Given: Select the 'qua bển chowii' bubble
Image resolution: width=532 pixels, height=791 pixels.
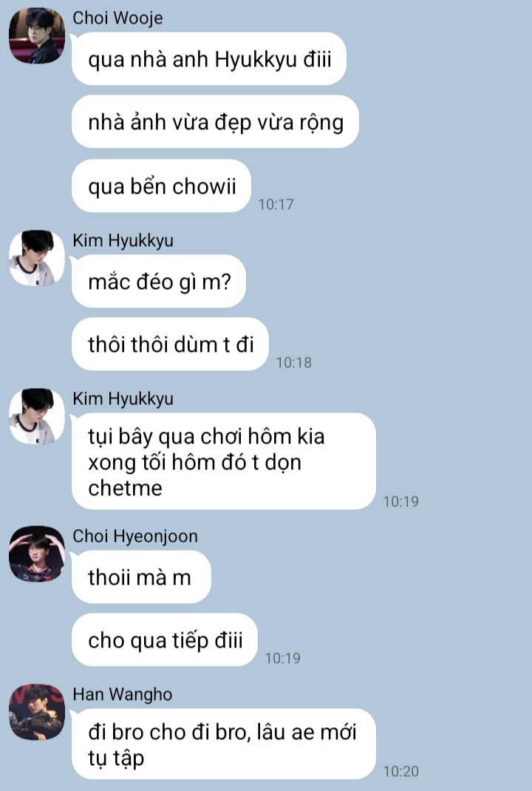Looking at the screenshot, I should click(161, 186).
